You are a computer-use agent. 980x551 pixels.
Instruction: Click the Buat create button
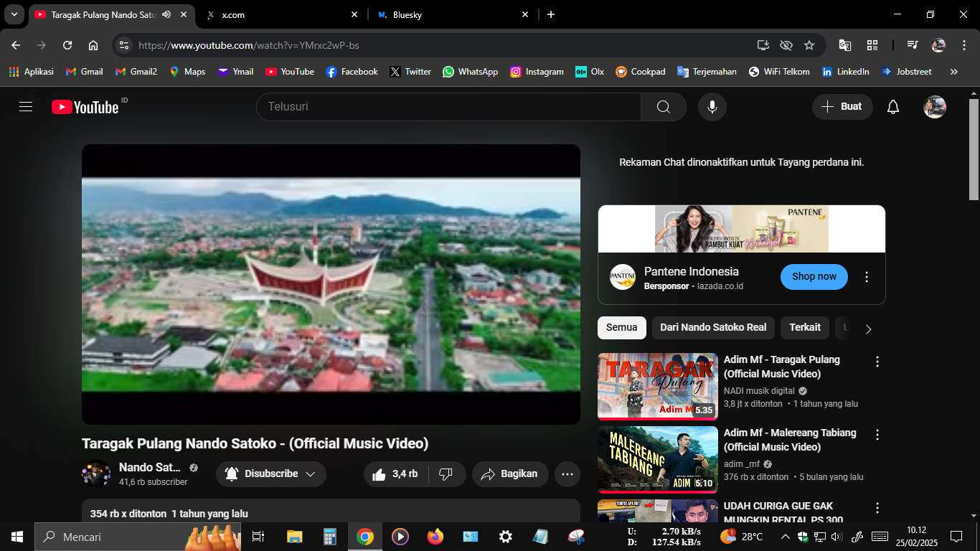tap(842, 107)
